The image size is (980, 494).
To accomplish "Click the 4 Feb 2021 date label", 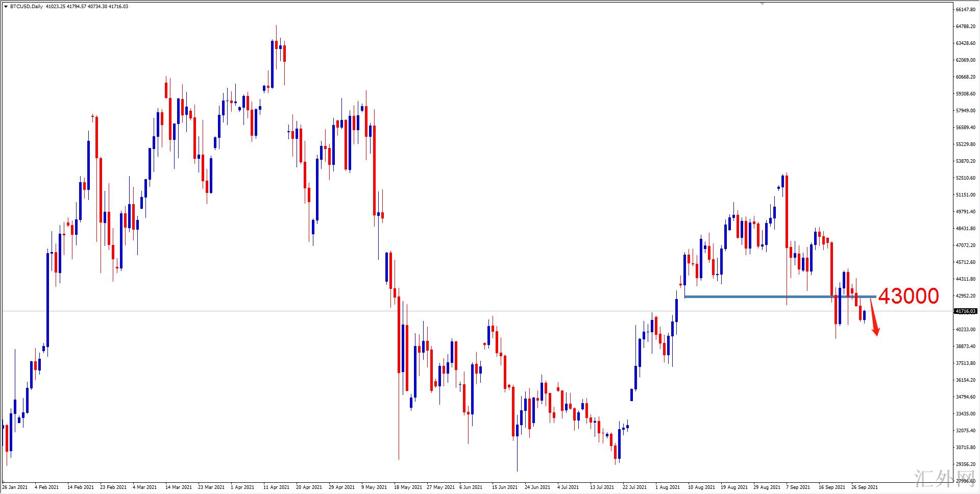I will [x=47, y=487].
